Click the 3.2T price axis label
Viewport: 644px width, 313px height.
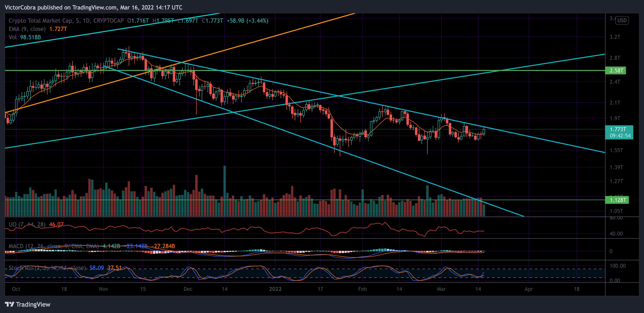(615, 37)
